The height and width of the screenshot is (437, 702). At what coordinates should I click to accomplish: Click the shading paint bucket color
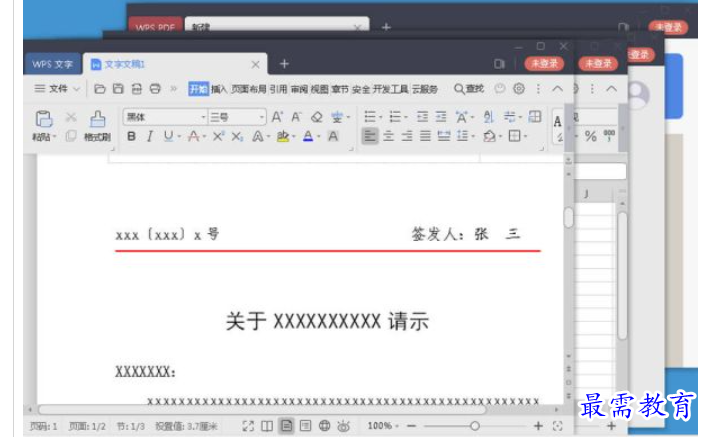click(x=489, y=136)
